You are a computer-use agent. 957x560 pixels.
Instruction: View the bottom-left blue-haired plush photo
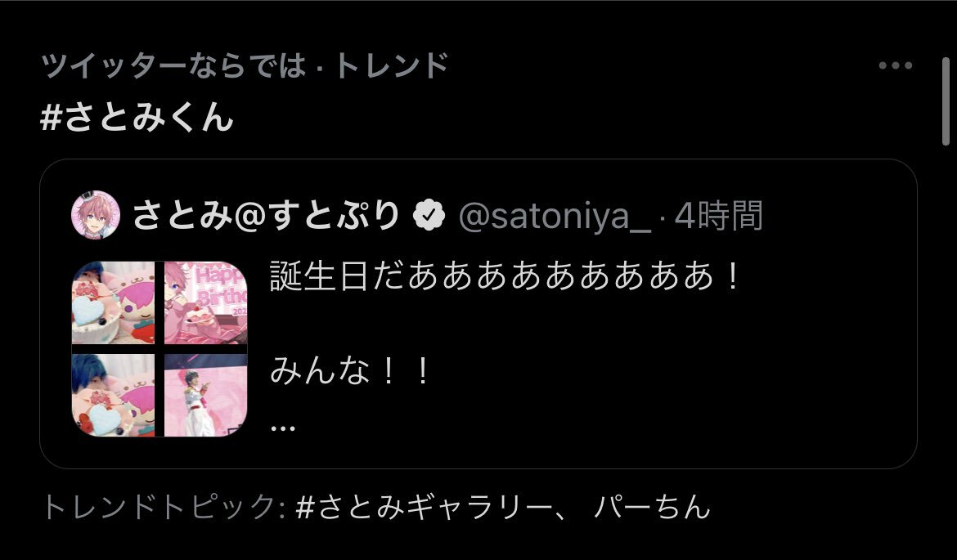[113, 396]
